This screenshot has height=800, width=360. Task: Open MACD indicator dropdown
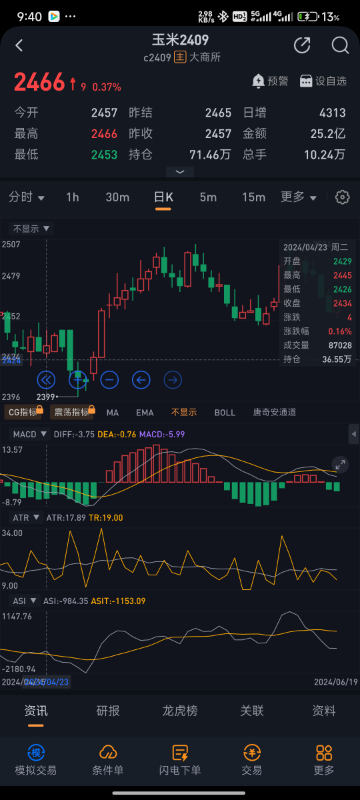31,434
